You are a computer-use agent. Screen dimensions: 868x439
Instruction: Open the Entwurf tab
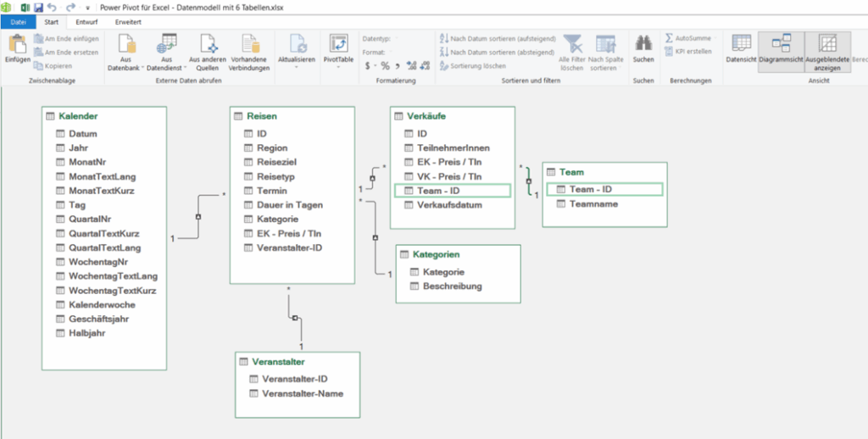[x=86, y=21]
